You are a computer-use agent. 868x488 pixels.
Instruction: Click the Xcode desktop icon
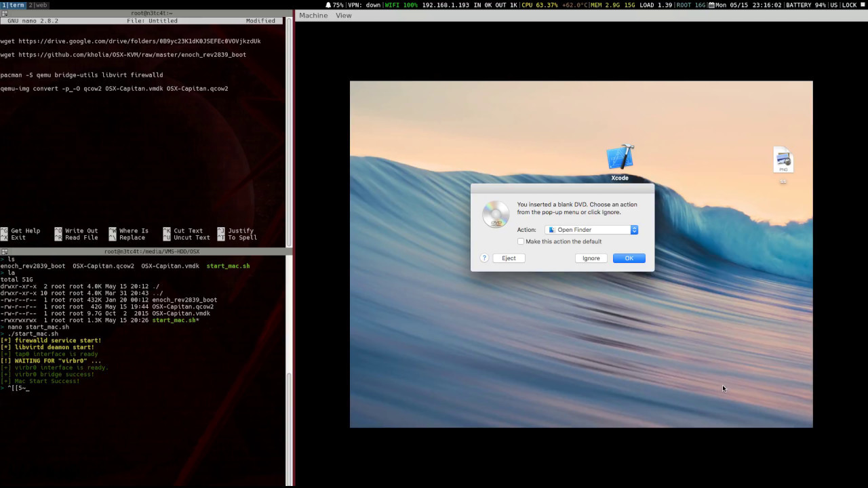[x=620, y=158]
